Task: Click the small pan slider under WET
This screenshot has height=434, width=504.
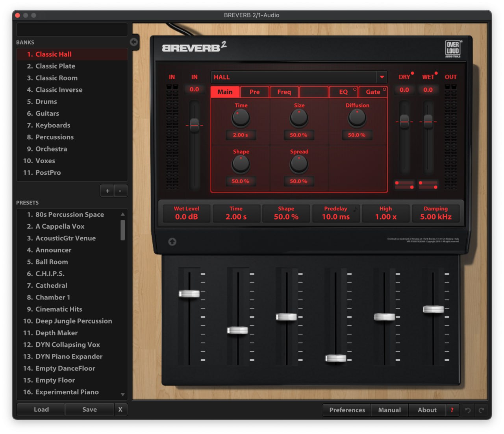Action: click(428, 185)
